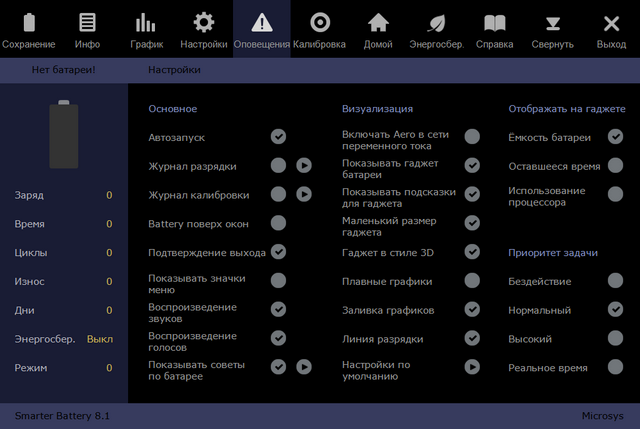Enable Плавные графики toggle

pos(472,280)
